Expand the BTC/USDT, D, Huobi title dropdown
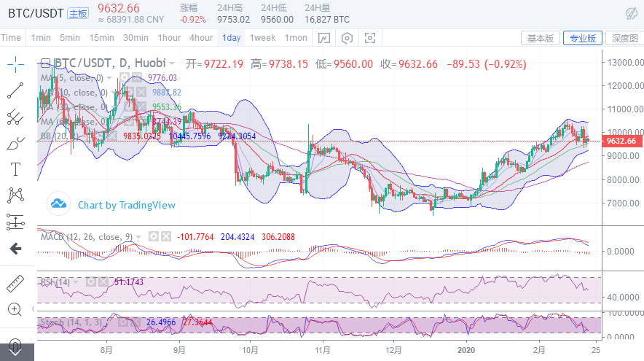644x361 pixels. pos(172,63)
